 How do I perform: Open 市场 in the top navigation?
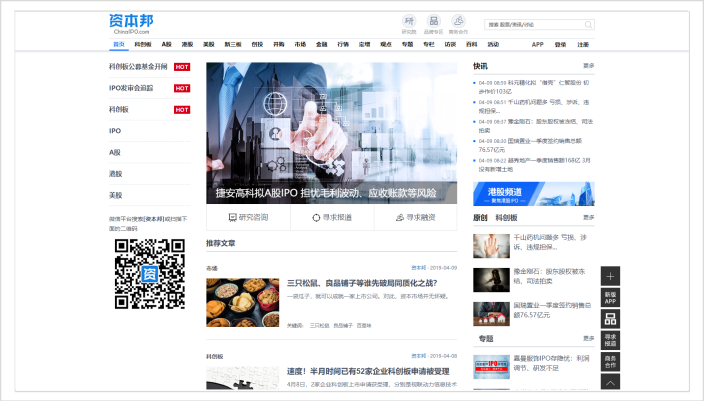point(300,44)
